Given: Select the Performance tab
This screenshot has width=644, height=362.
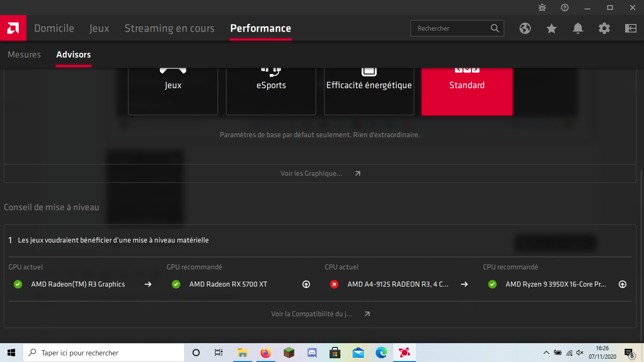Looking at the screenshot, I should (261, 28).
